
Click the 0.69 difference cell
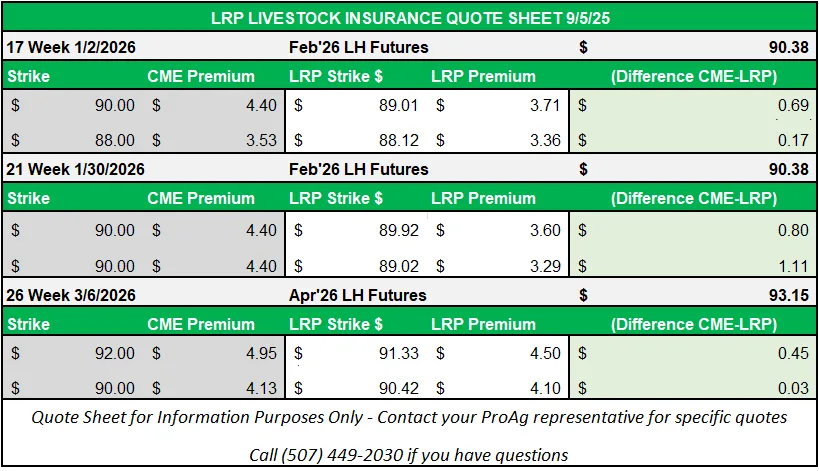[768, 104]
